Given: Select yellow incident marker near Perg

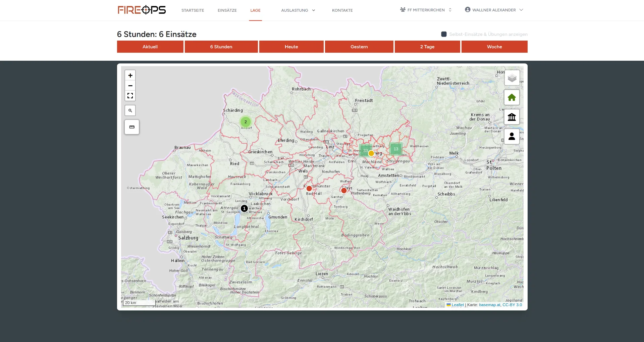Looking at the screenshot, I should [371, 153].
